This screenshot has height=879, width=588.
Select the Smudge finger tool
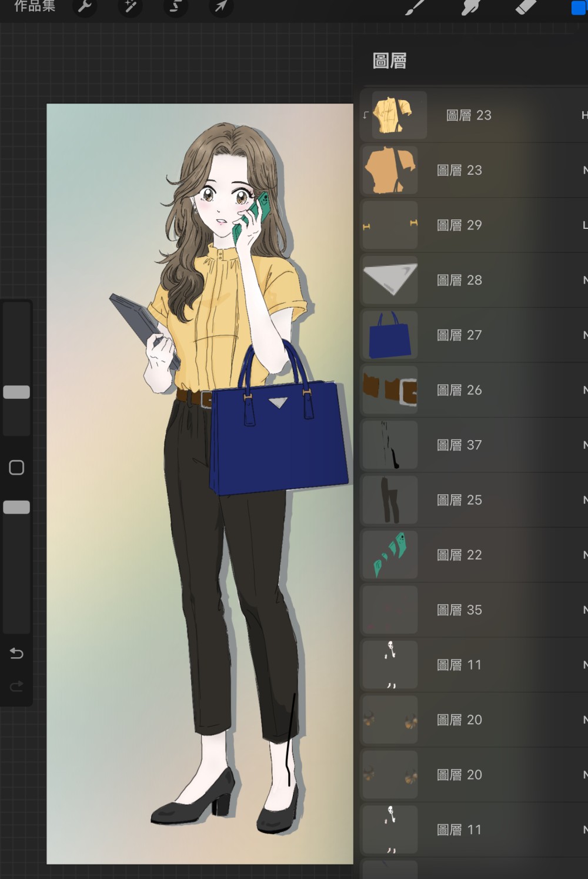pos(471,7)
